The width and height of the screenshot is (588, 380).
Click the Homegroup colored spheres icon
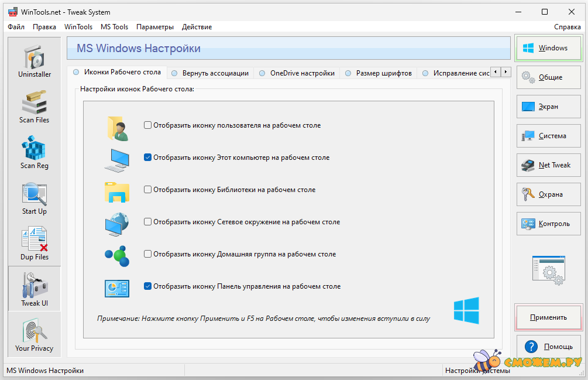117,256
